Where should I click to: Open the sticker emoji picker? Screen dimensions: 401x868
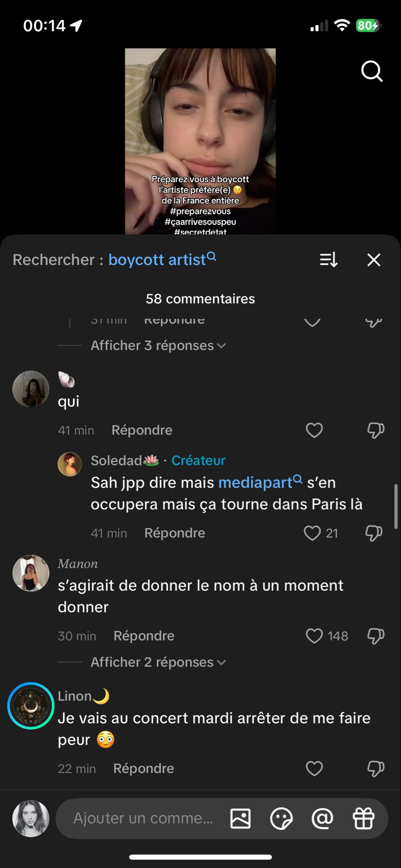[281, 818]
